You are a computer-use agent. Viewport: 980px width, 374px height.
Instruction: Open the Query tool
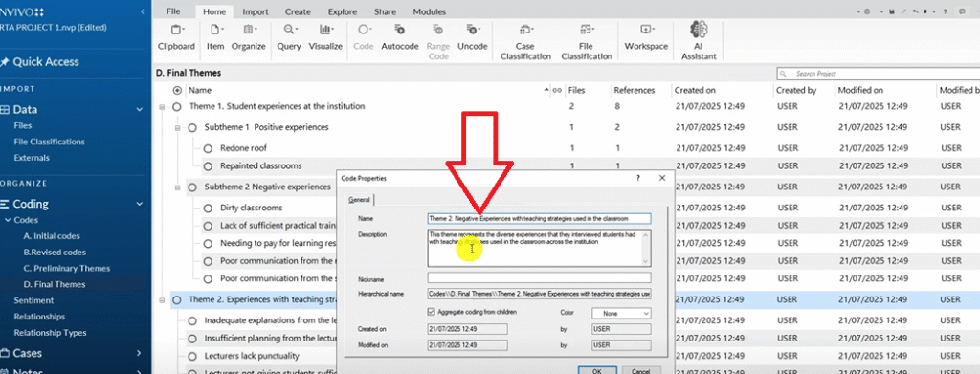pos(289,37)
